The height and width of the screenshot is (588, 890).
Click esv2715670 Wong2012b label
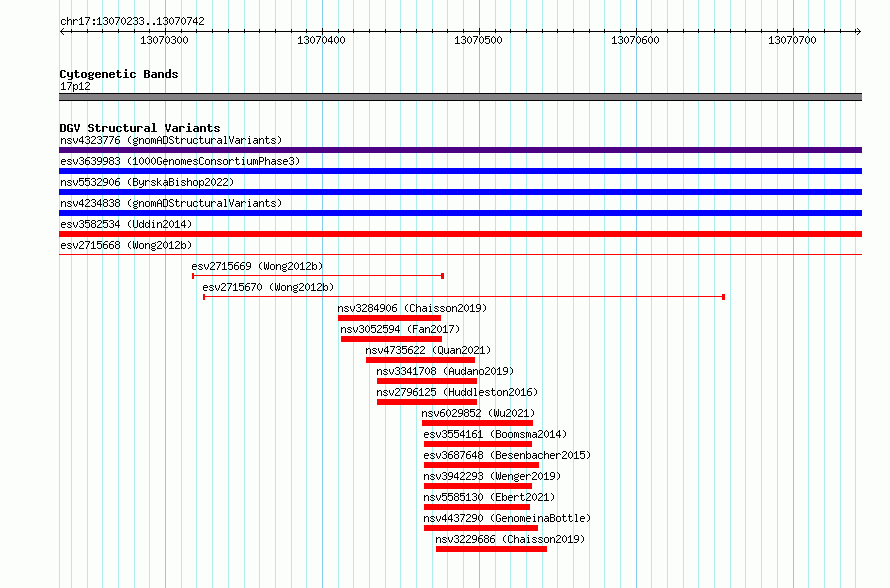click(x=268, y=287)
